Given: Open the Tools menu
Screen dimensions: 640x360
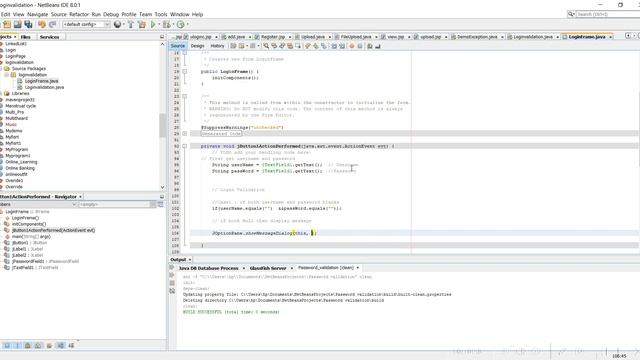Looking at the screenshot, I should 161,14.
